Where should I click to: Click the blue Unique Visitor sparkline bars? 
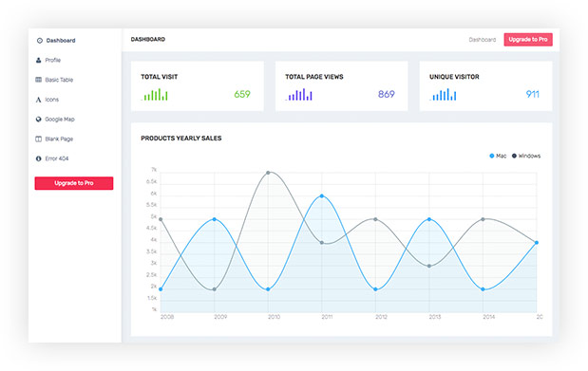(x=443, y=95)
